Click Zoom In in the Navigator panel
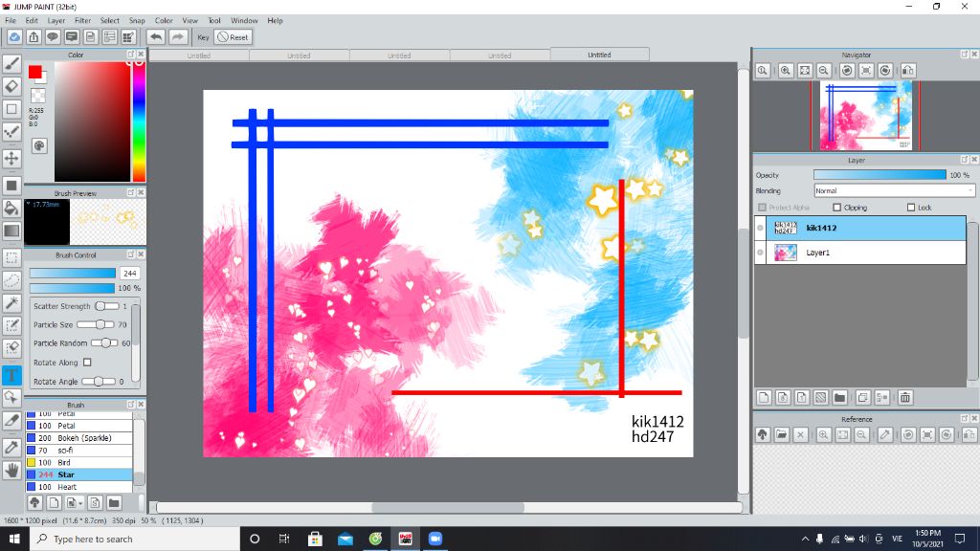 click(786, 71)
